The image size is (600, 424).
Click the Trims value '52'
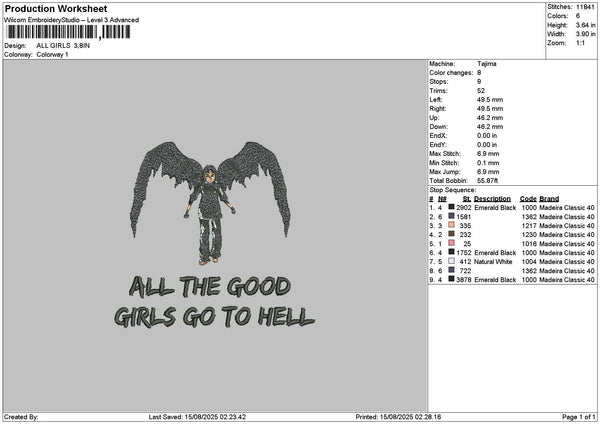tap(481, 91)
